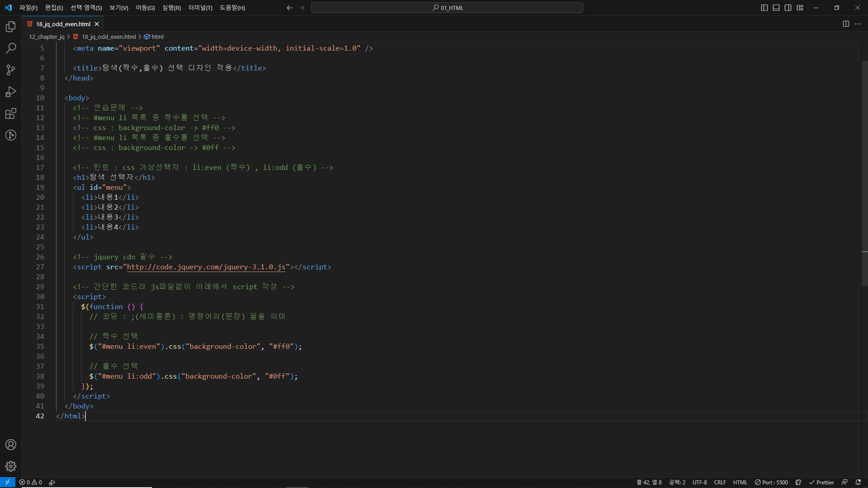Open the Extensions view
This screenshot has height=488, width=868.
[11, 113]
